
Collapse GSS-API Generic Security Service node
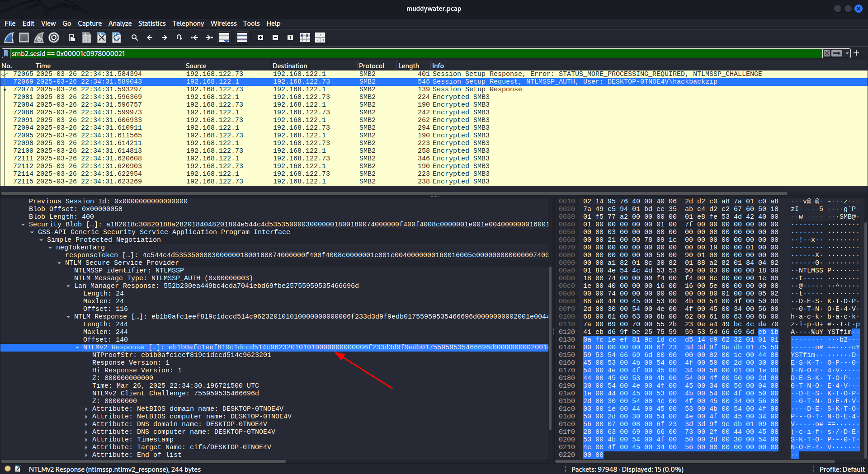pyautogui.click(x=32, y=232)
